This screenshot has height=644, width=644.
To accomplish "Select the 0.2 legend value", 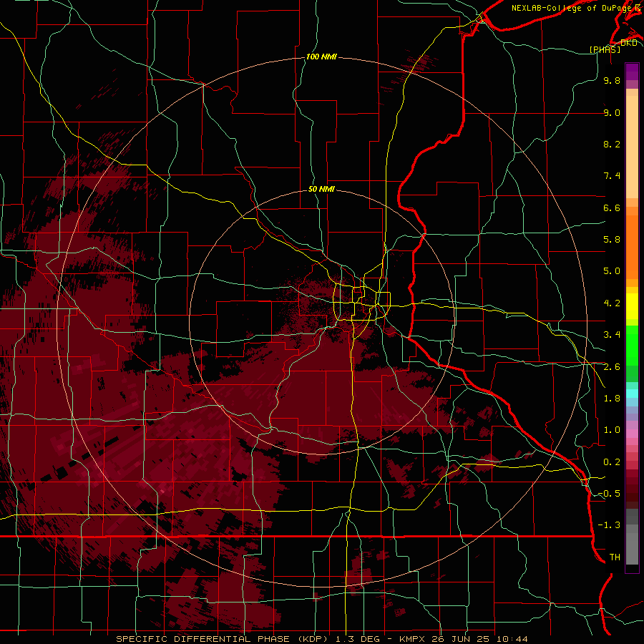I will pyautogui.click(x=612, y=462).
